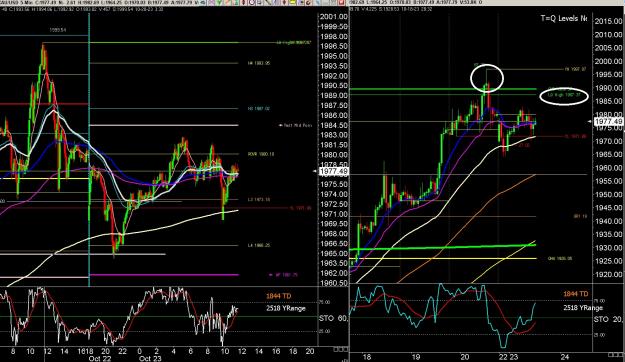Click the yellow icon in the top toolbar
The width and height of the screenshot is (625, 362).
292,2
